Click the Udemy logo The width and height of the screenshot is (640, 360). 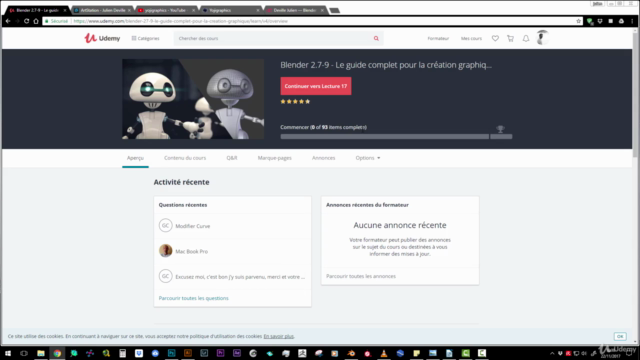click(102, 38)
